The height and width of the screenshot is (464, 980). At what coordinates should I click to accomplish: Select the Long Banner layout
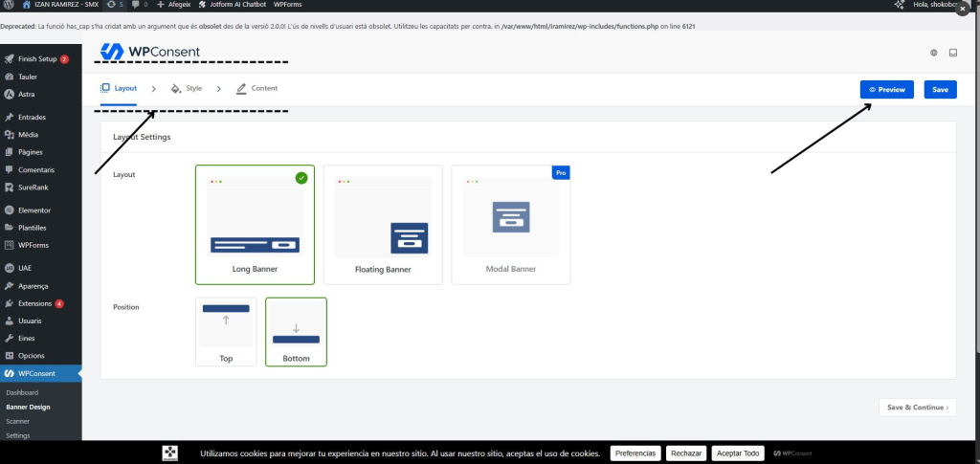255,225
